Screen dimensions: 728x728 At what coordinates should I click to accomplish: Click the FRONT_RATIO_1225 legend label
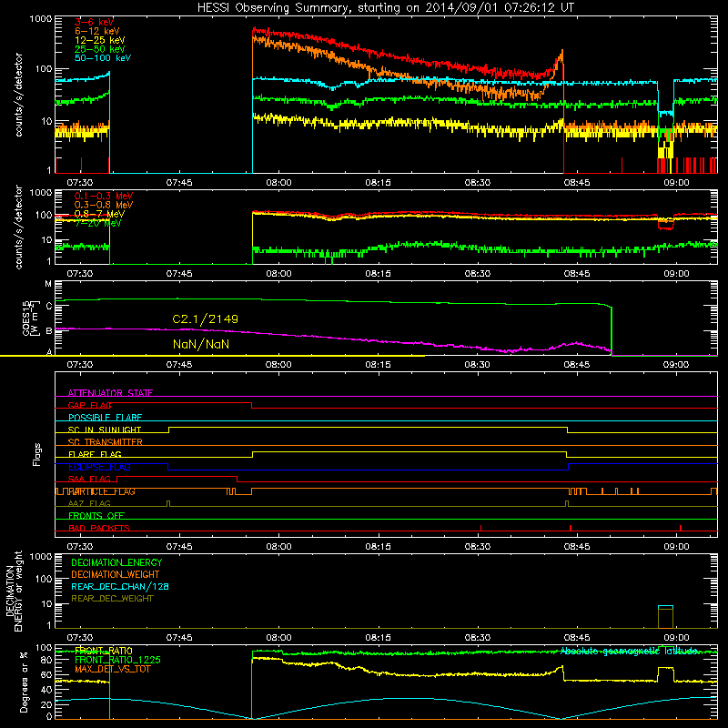[117, 660]
